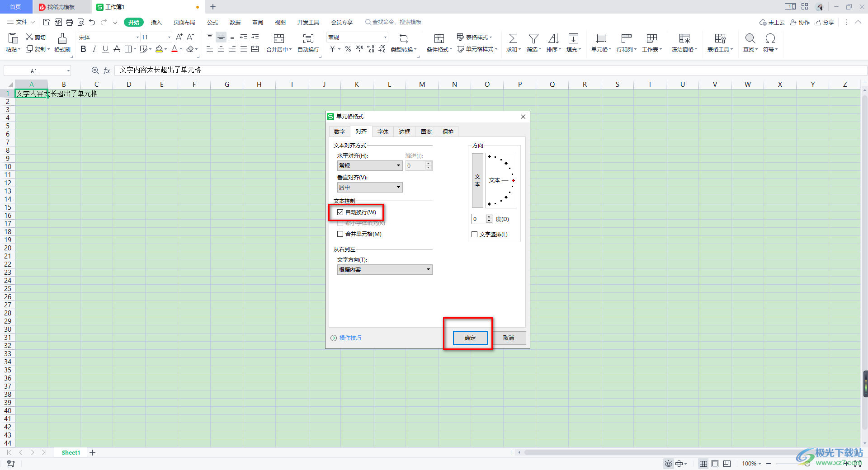Click the AutoSum (求和) icon
The image size is (868, 470).
point(513,38)
